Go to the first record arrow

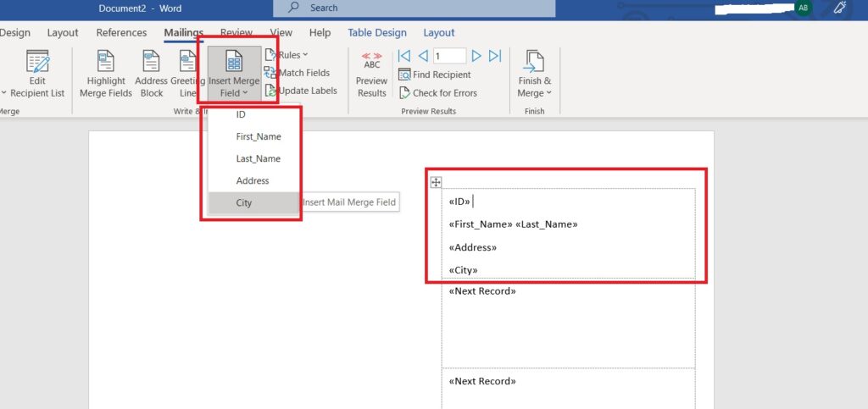point(404,56)
